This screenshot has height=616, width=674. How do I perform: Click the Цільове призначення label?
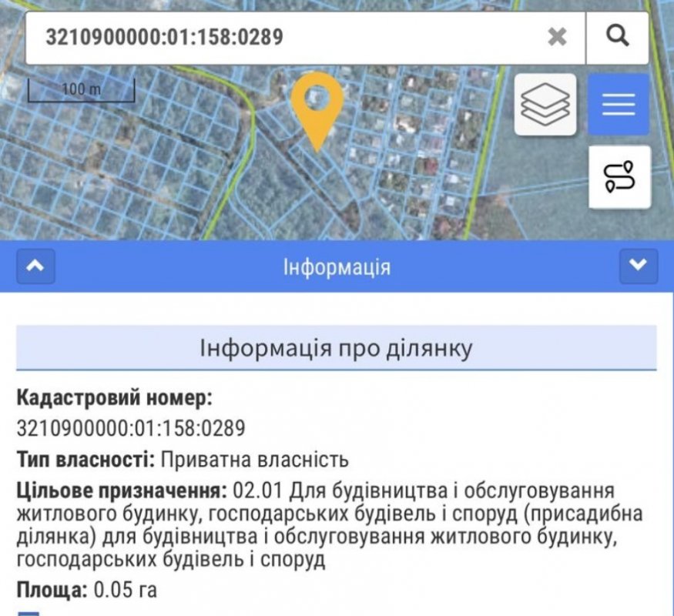(121, 490)
